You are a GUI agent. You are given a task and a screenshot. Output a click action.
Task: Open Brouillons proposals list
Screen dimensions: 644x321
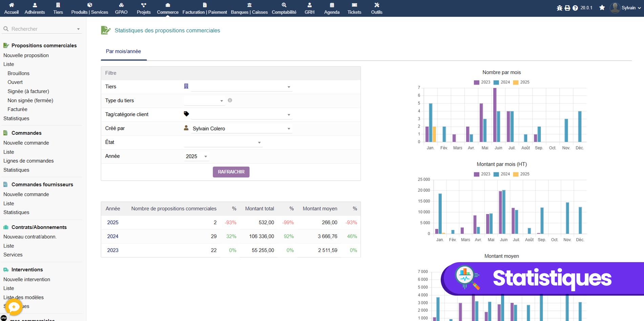pos(19,73)
